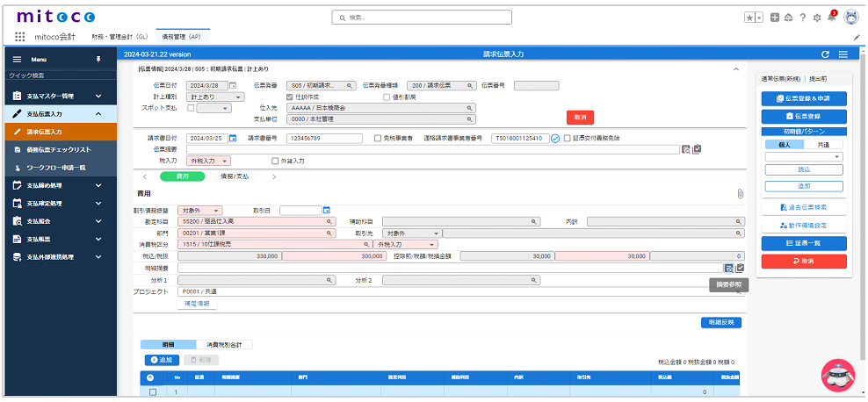This screenshot has height=402, width=868.
Task: Open the 取引先 対象外 dropdown
Action: point(413,233)
